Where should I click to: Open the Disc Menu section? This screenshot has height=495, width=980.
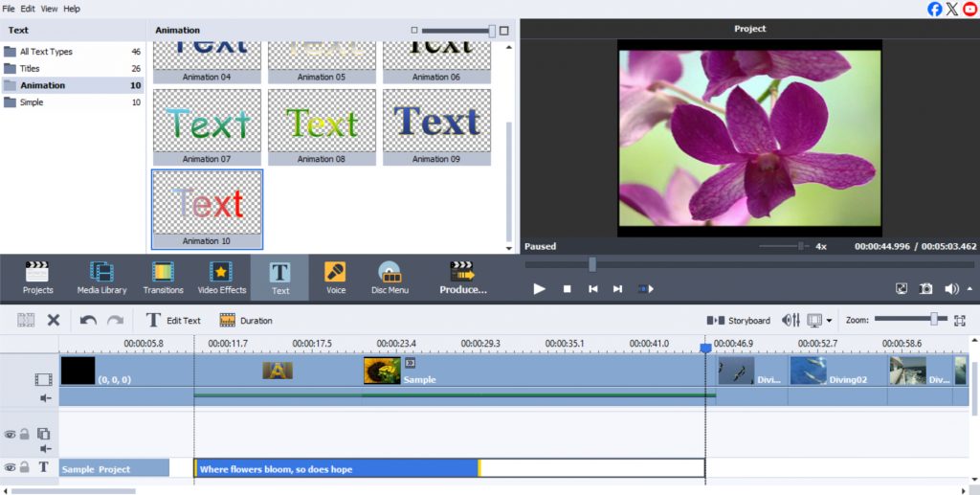(390, 278)
